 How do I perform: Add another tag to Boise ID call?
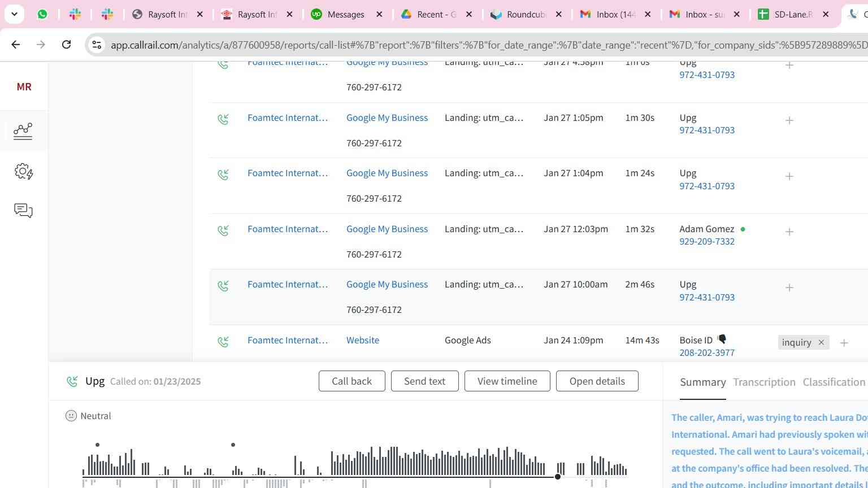tap(844, 343)
